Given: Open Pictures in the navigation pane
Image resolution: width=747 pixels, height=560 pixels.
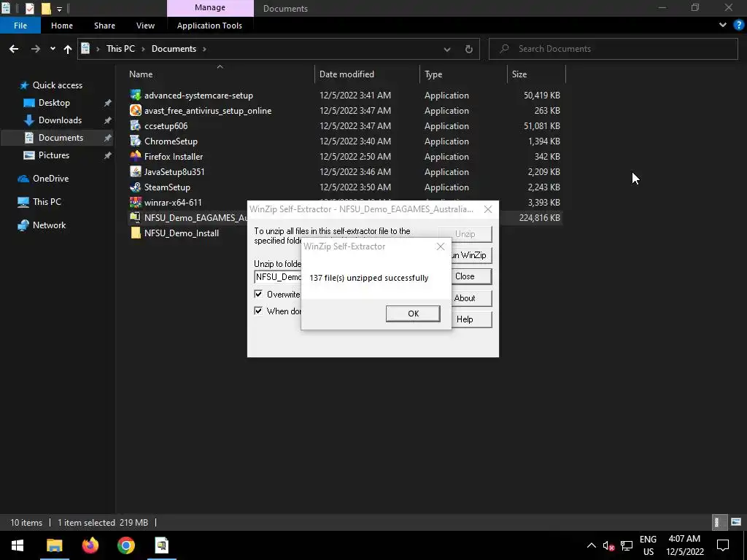Looking at the screenshot, I should click(54, 155).
